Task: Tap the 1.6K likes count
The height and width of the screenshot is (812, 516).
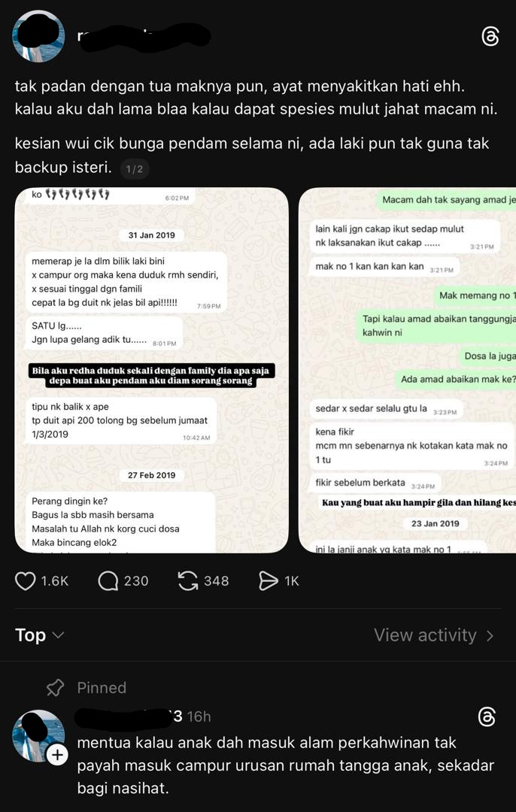Action: pos(55,581)
